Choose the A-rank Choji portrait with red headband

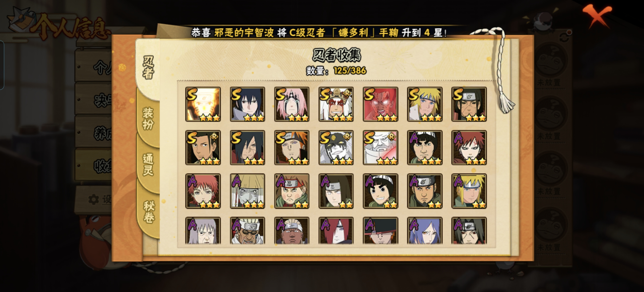[292, 191]
